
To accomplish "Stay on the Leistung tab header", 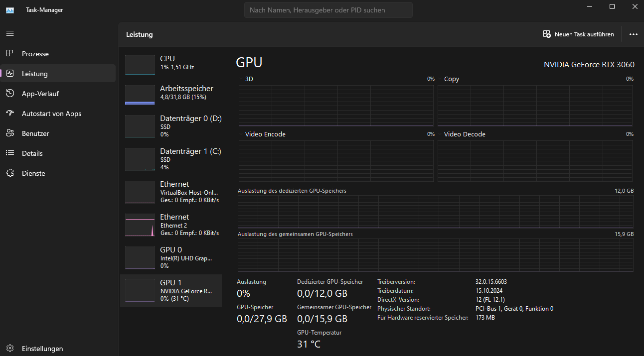I will click(x=139, y=34).
